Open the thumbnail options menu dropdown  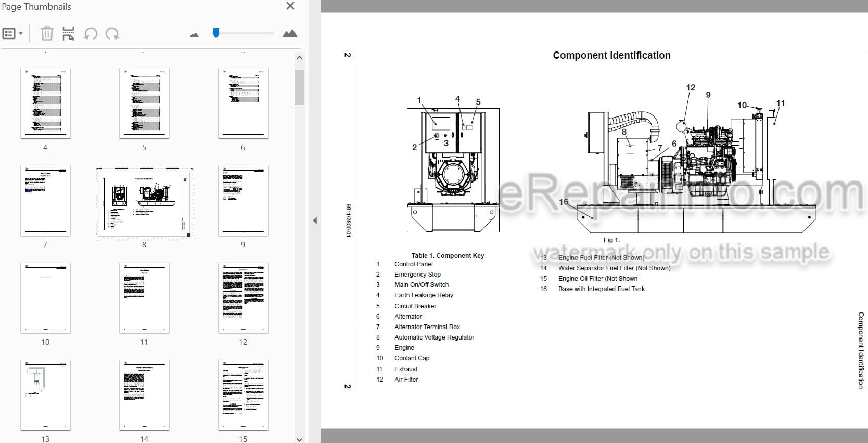13,34
